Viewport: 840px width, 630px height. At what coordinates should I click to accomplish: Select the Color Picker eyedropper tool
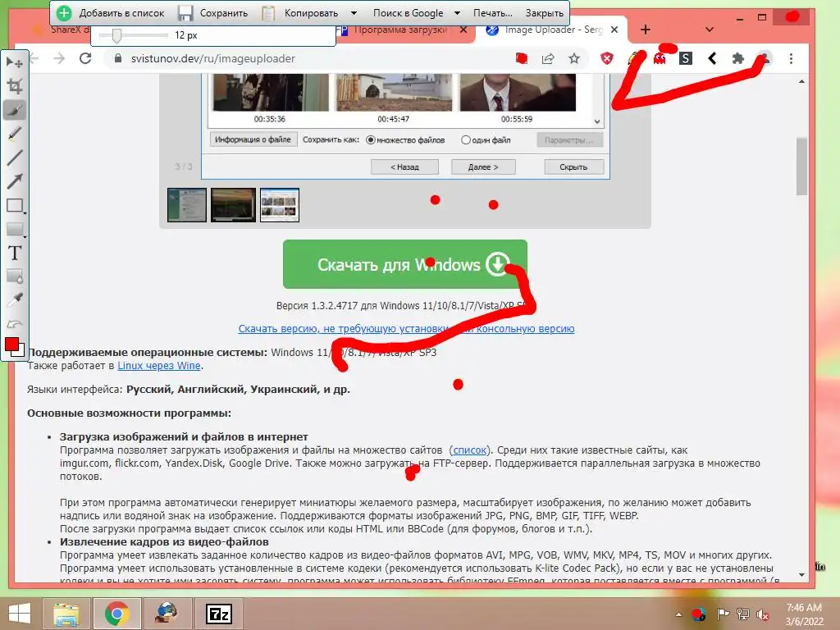point(15,300)
